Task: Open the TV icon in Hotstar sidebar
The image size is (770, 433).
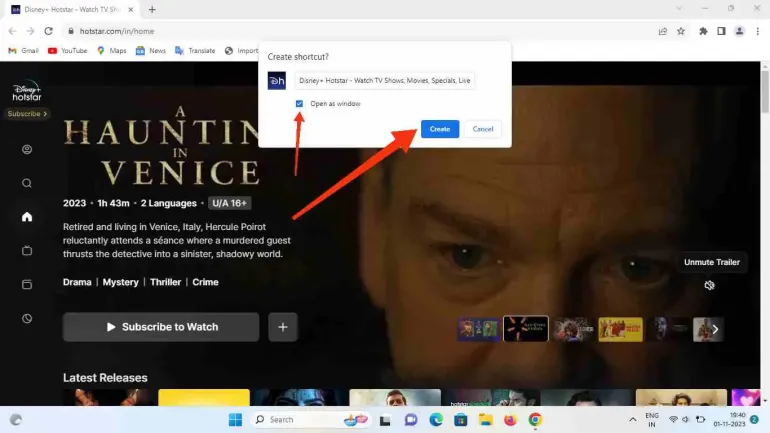Action: pos(27,250)
